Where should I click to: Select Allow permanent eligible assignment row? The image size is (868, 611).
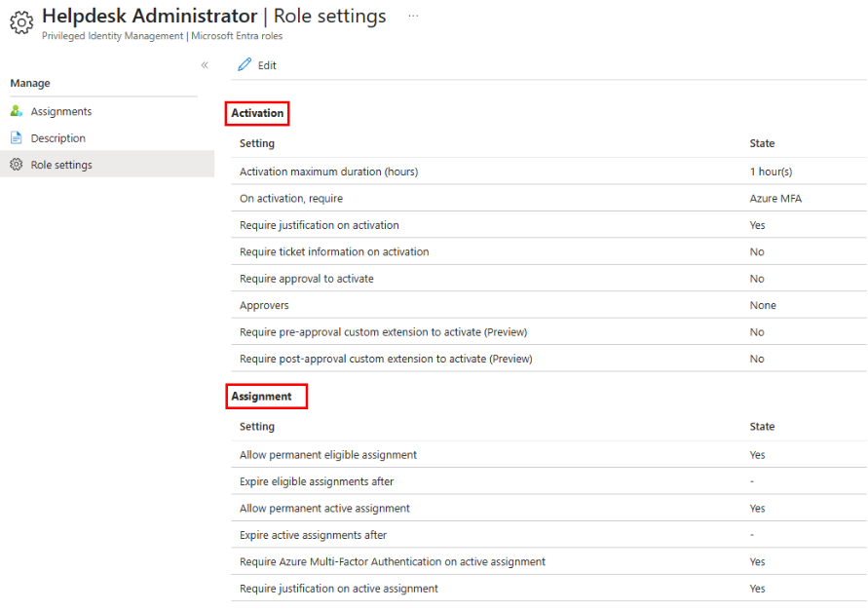point(548,455)
